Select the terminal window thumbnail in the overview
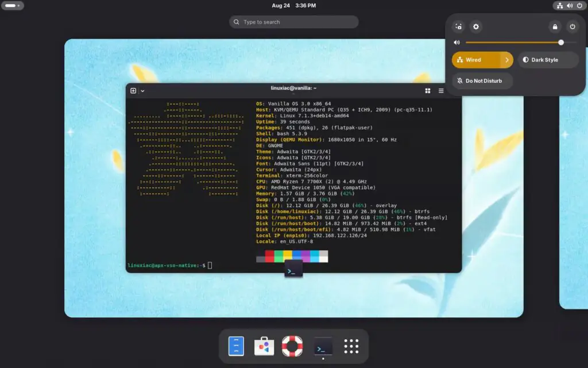 [x=293, y=178]
